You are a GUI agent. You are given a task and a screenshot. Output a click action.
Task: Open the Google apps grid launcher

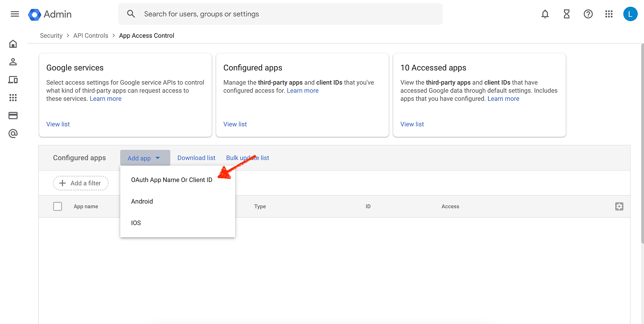coord(609,14)
